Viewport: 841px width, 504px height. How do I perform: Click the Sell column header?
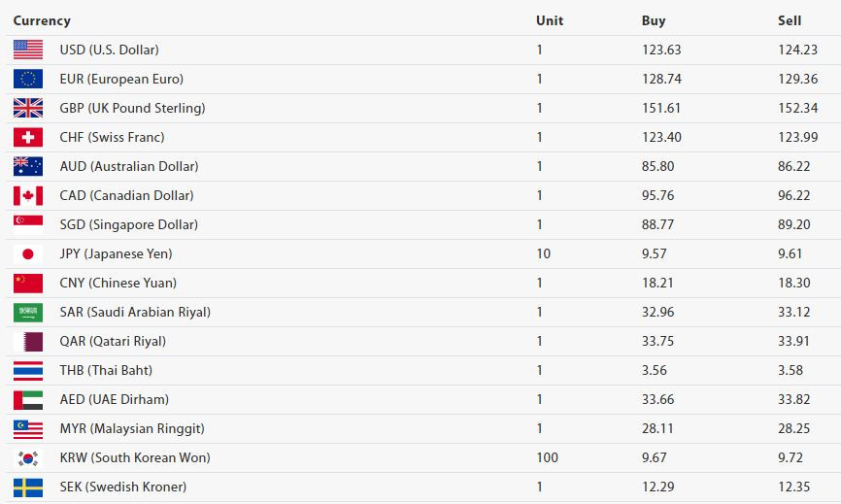[790, 21]
